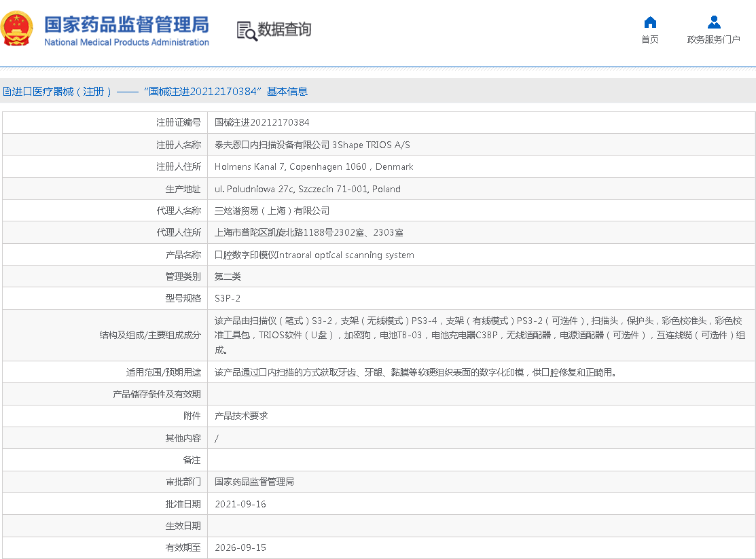Click National Medical Products Administration subtitle
Viewport: 756px width, 559px height.
[x=127, y=42]
